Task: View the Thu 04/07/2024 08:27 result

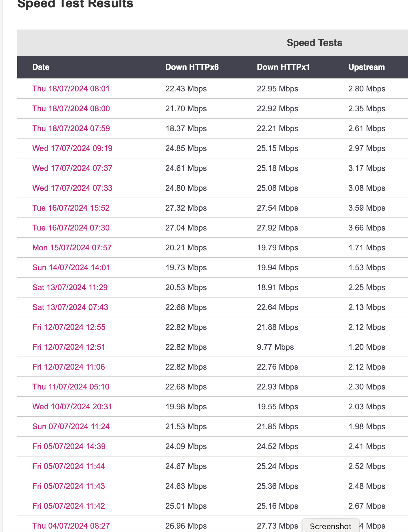Action: [x=71, y=525]
